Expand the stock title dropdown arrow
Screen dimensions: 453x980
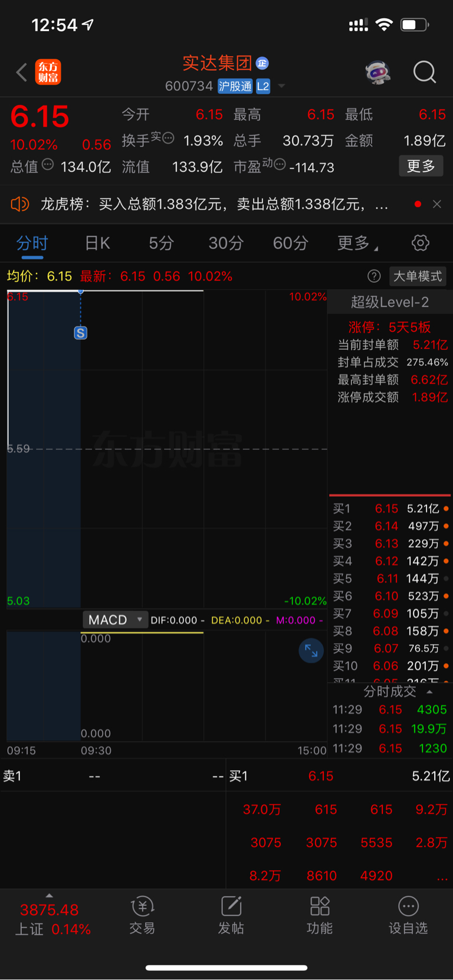coord(281,86)
